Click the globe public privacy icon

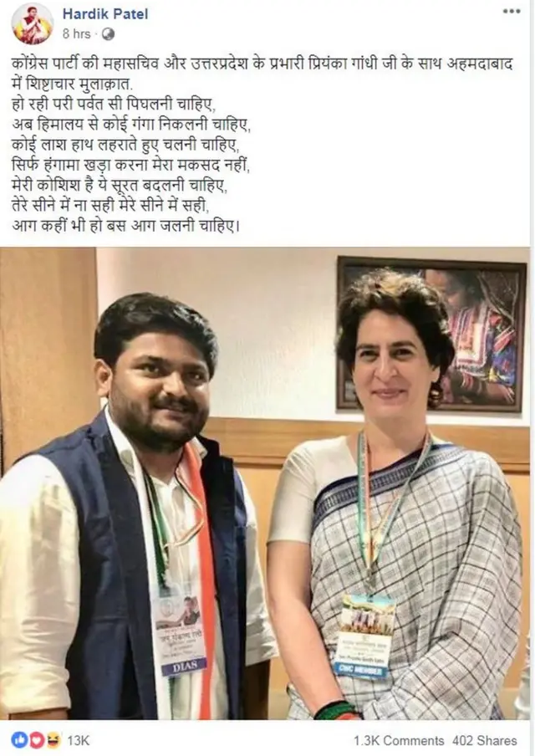(109, 33)
